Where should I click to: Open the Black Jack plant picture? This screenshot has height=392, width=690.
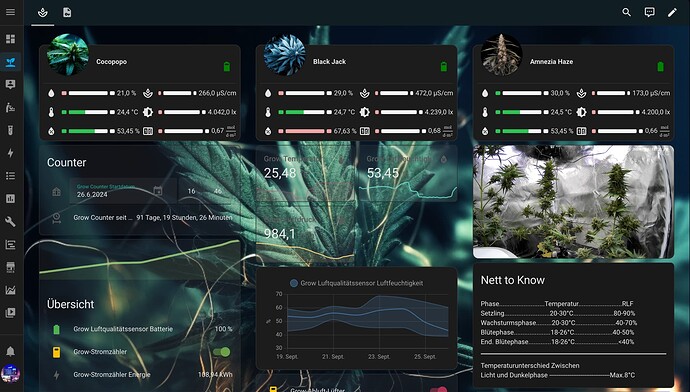click(285, 55)
